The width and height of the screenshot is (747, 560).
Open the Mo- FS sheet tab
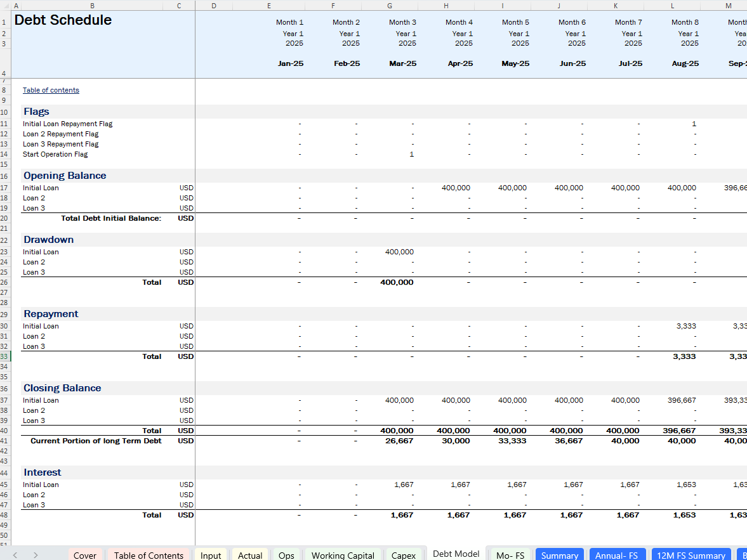[510, 555]
